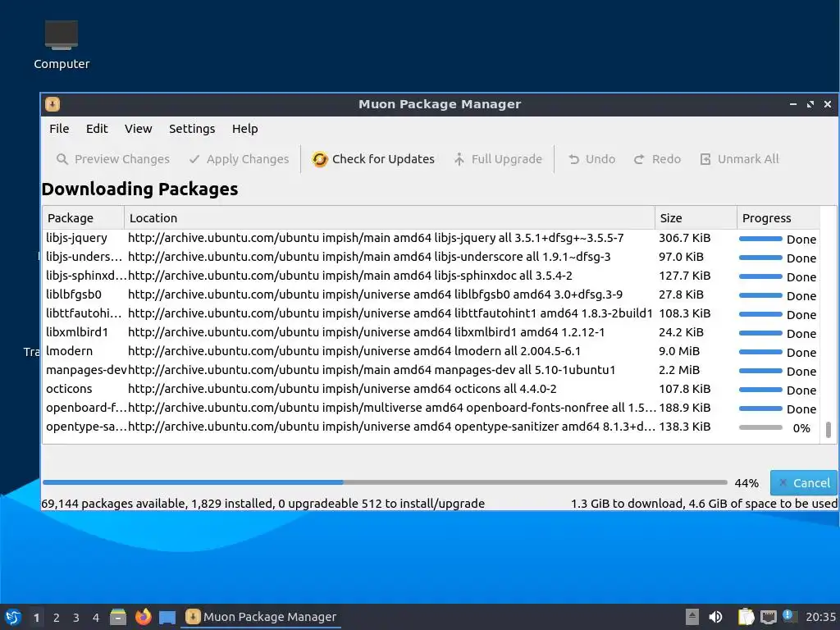Sort by the Package column header
Image resolution: width=840 pixels, height=630 pixels.
(83, 218)
